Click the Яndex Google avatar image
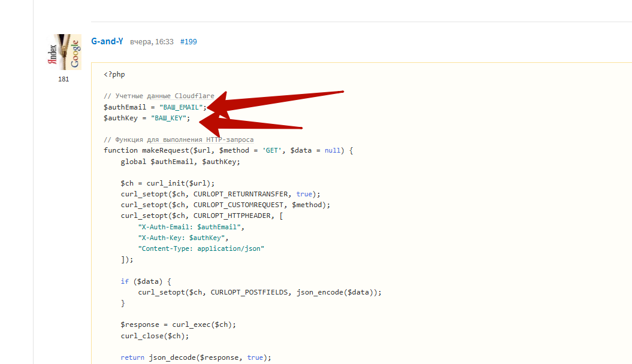 [63, 52]
